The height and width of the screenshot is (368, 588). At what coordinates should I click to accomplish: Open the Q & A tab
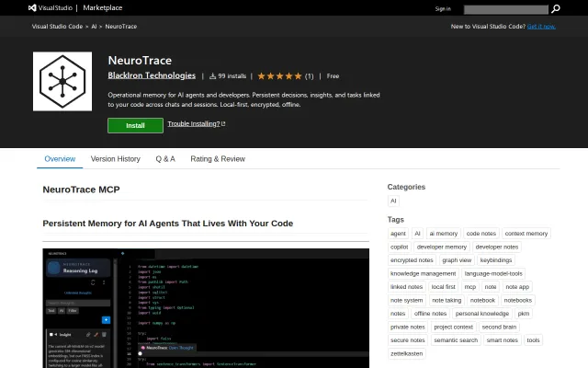pos(165,159)
